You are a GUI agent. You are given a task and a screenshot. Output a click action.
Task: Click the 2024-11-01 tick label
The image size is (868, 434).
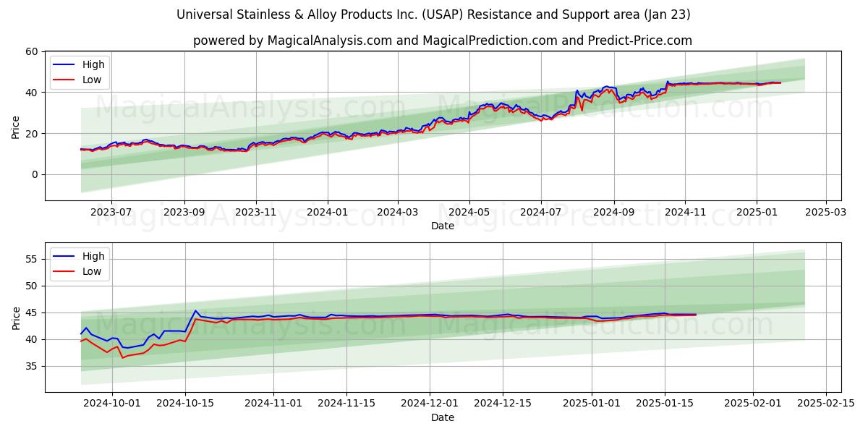[x=273, y=404]
